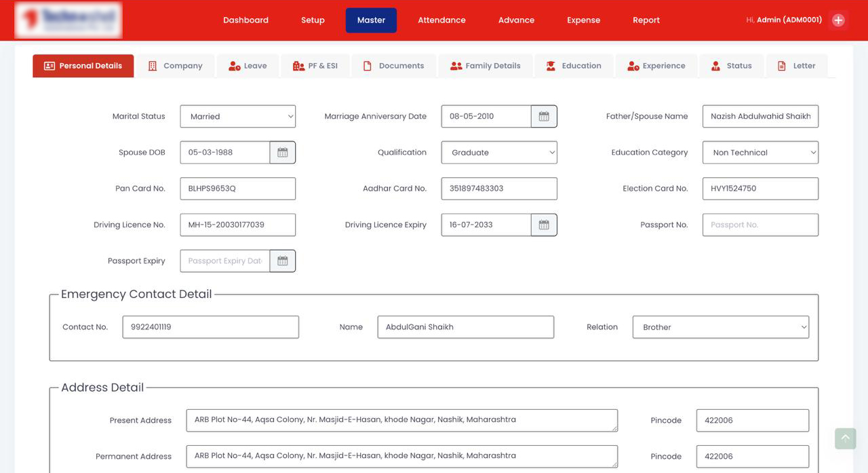Open the Marital Status dropdown
Viewport: 868px width, 473px height.
[x=237, y=116]
